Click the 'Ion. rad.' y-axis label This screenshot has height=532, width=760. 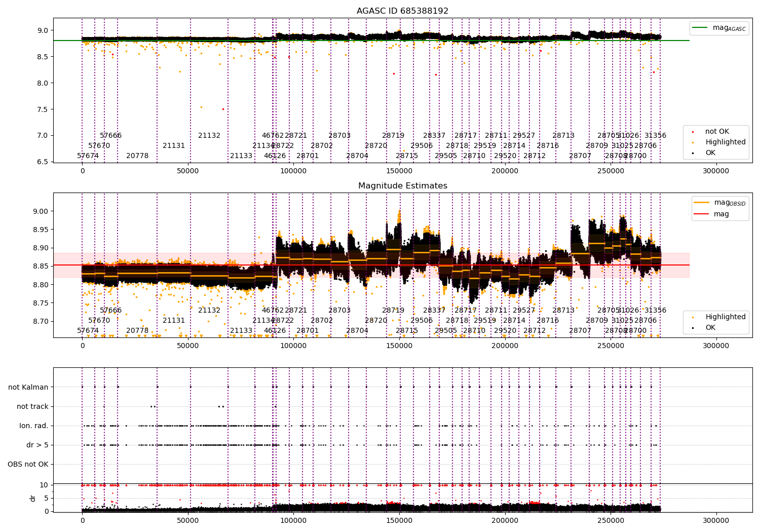[x=34, y=426]
